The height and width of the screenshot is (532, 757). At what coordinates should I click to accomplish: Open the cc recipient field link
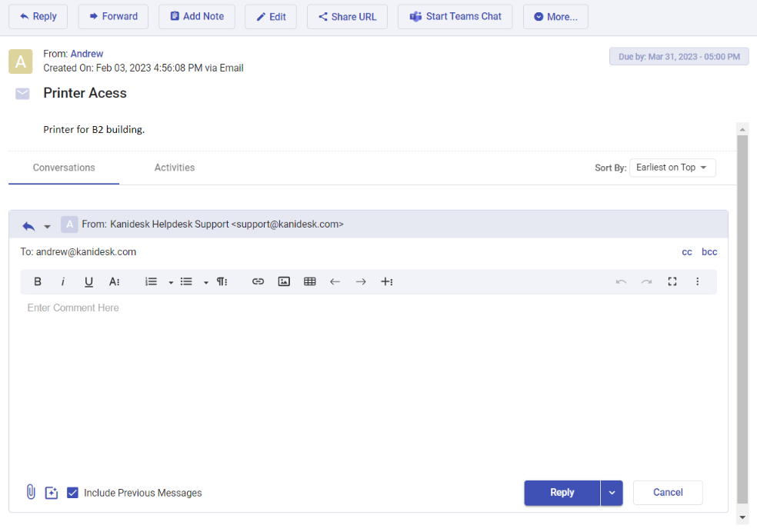(x=687, y=252)
